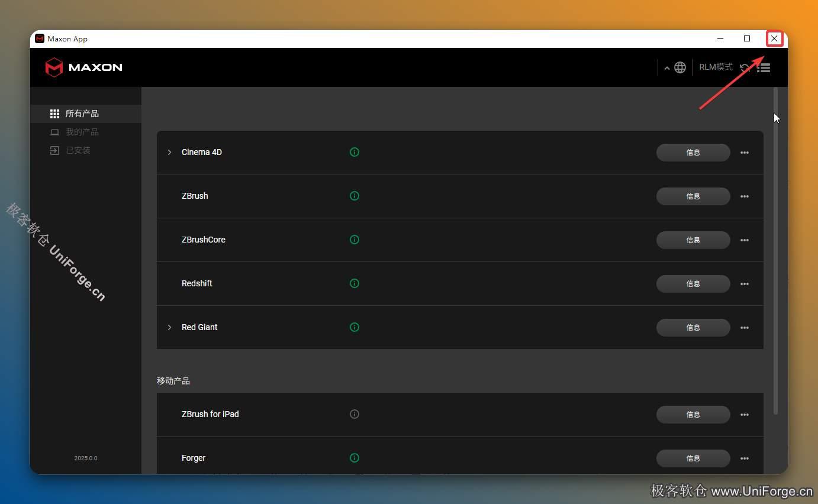
Task: Click the 信息 button for Red Giant
Action: (693, 328)
